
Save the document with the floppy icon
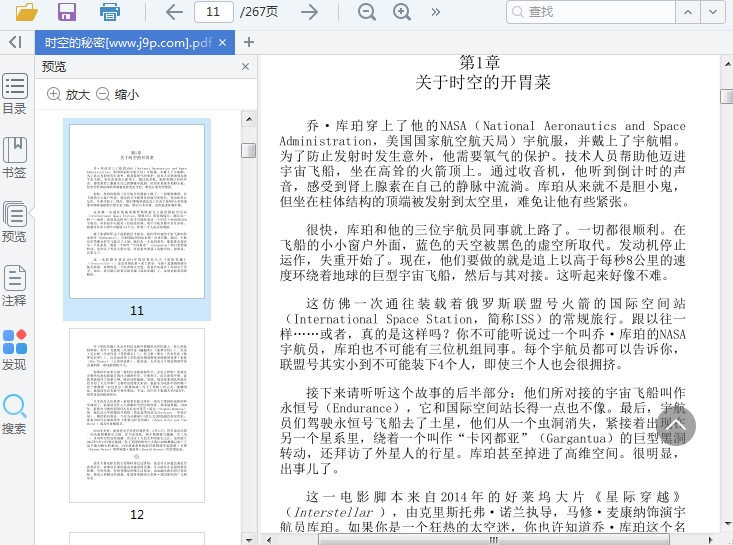tap(67, 12)
